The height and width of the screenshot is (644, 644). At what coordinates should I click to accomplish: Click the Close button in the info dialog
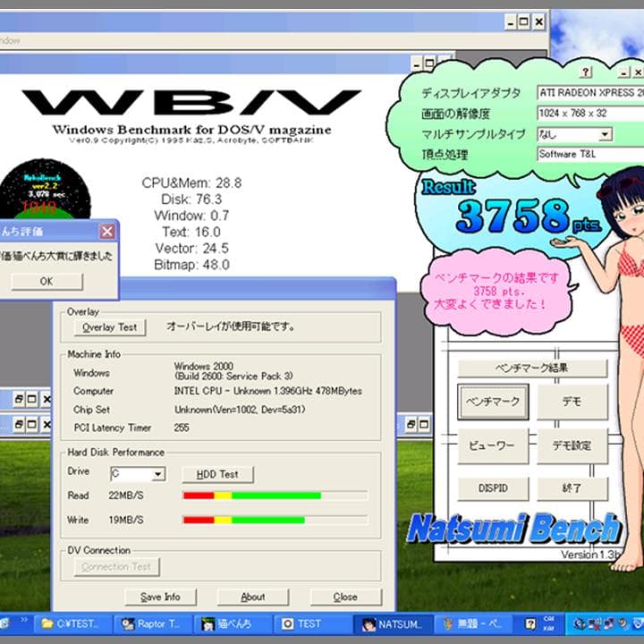(x=346, y=597)
